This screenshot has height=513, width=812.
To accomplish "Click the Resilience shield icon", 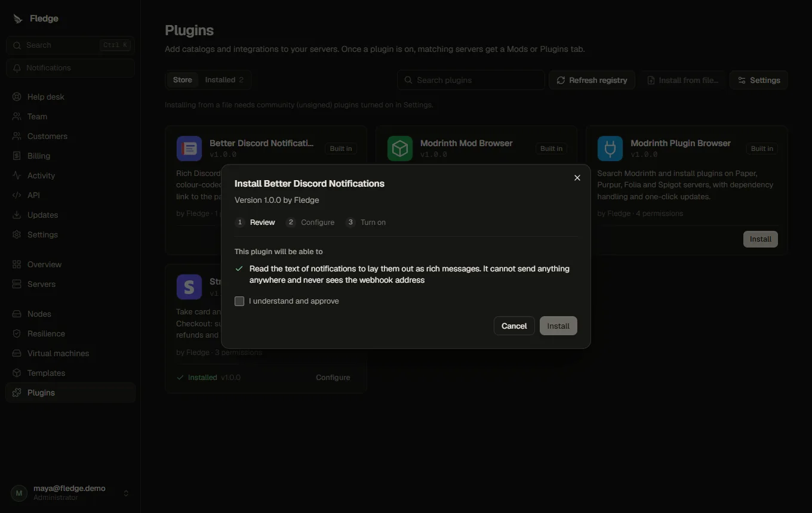I will click(x=17, y=333).
